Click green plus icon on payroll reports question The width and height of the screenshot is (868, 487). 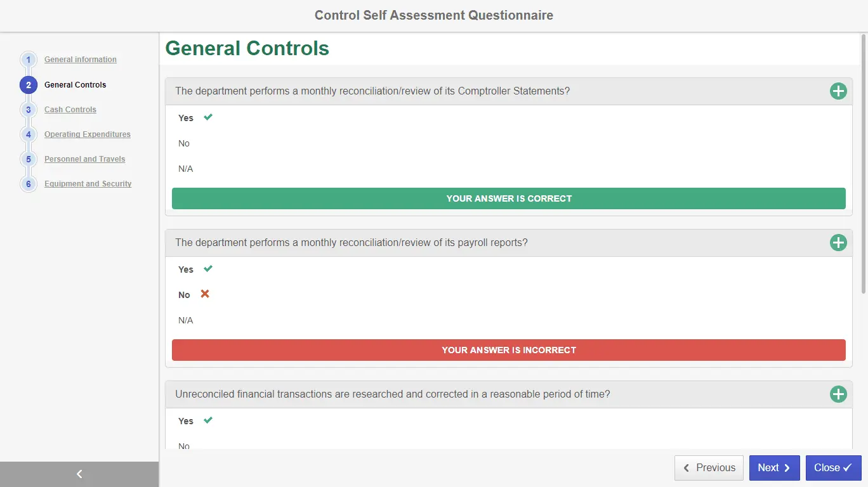coord(838,243)
